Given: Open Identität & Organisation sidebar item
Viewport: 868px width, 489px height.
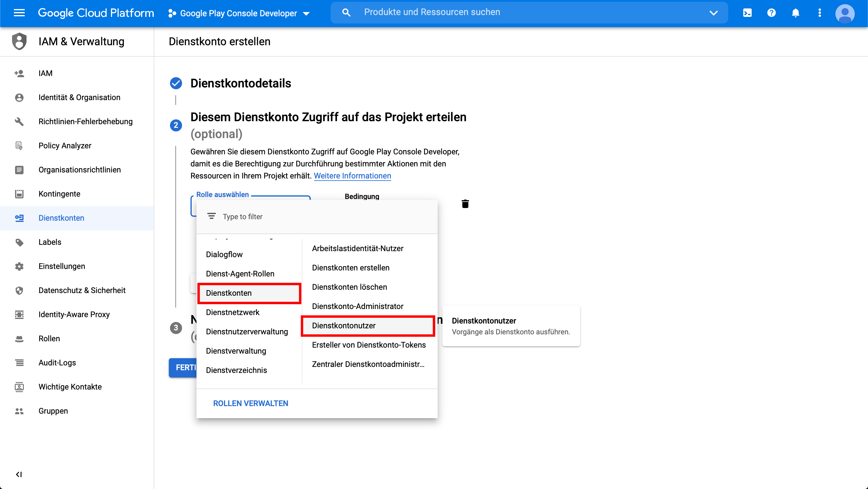Looking at the screenshot, I should [77, 97].
